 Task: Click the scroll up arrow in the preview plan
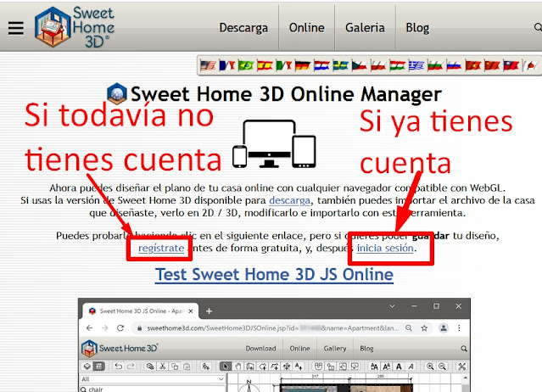pos(466,378)
